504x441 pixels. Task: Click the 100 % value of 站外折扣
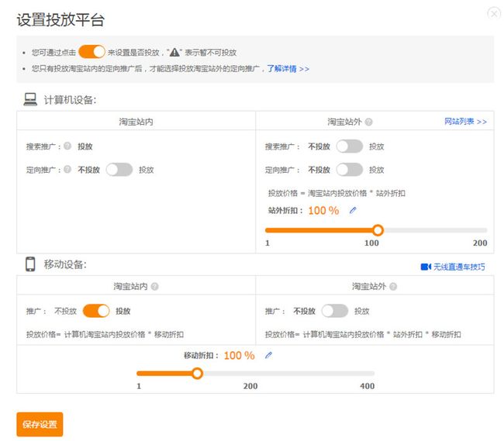tap(323, 210)
